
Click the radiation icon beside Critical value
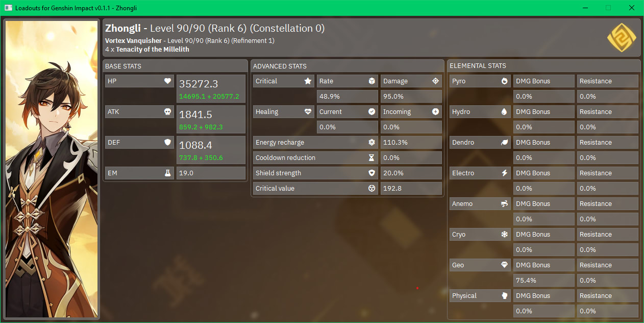[x=371, y=189]
